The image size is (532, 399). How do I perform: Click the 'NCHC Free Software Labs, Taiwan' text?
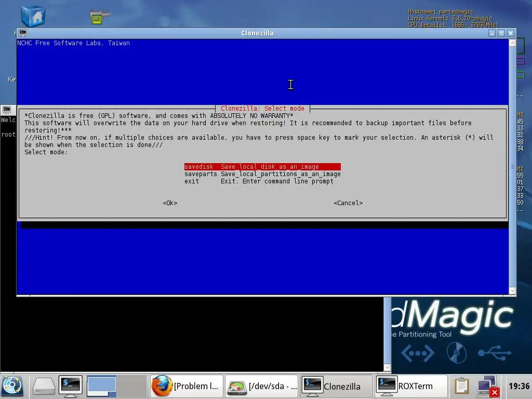74,43
